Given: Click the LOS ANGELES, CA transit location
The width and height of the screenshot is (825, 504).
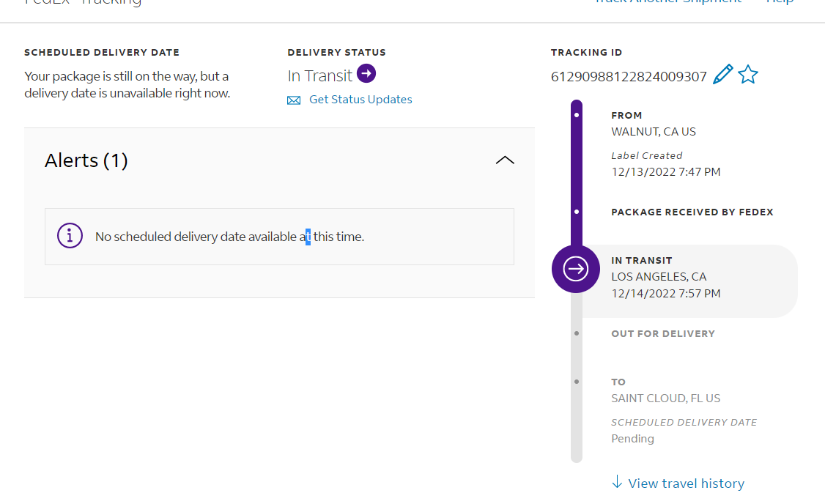Looking at the screenshot, I should pyautogui.click(x=659, y=277).
